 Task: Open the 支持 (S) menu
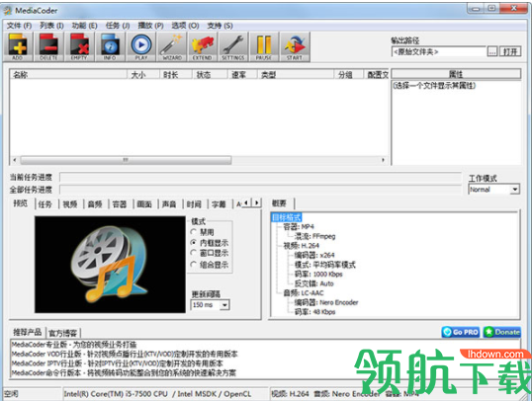220,26
